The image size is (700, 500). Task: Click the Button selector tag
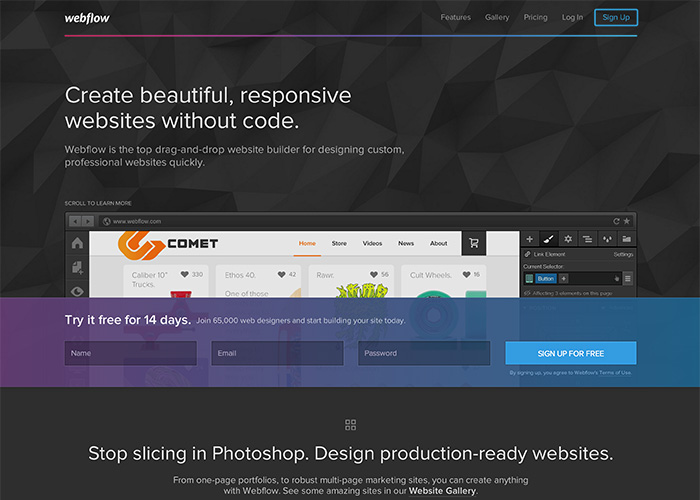(x=546, y=279)
